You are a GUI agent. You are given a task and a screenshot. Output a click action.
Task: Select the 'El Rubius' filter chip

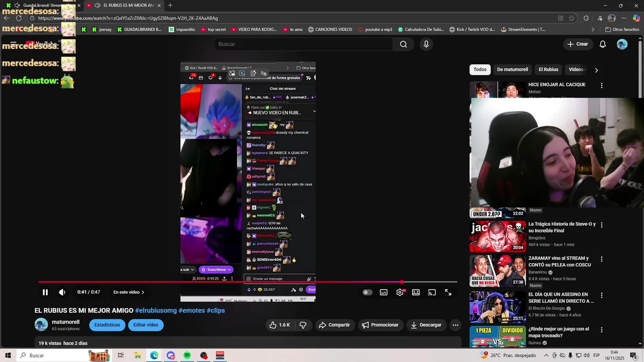pos(548,69)
